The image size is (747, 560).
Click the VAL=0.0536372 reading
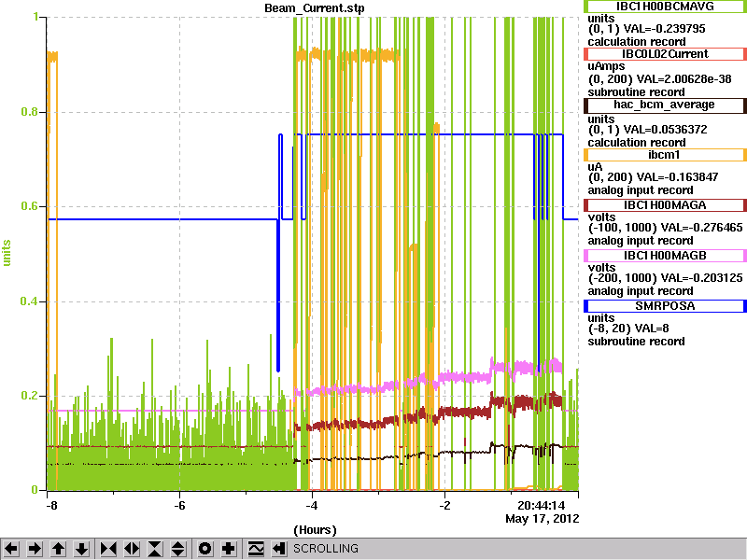[665, 130]
